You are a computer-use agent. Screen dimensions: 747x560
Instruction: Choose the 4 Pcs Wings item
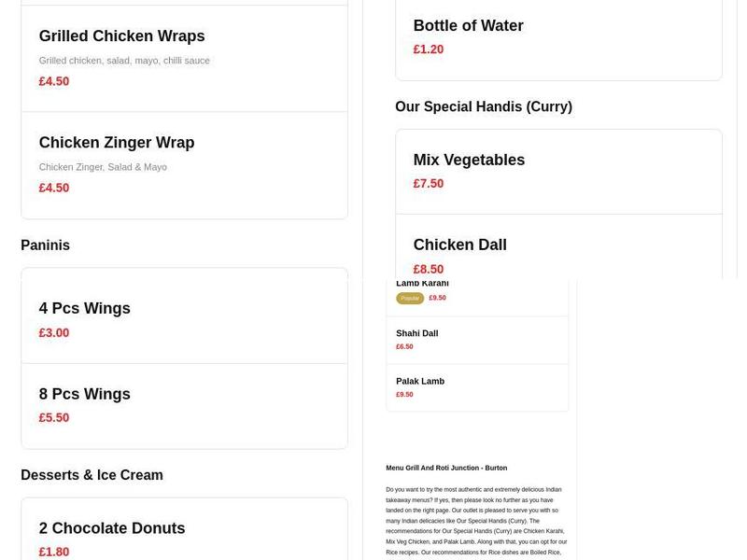coord(85,309)
